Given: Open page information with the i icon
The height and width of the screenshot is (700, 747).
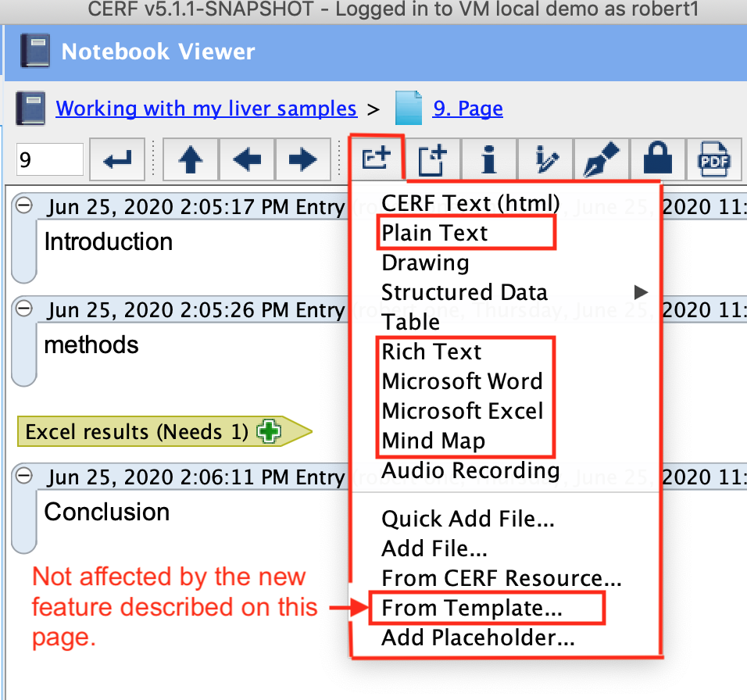Looking at the screenshot, I should pyautogui.click(x=489, y=160).
